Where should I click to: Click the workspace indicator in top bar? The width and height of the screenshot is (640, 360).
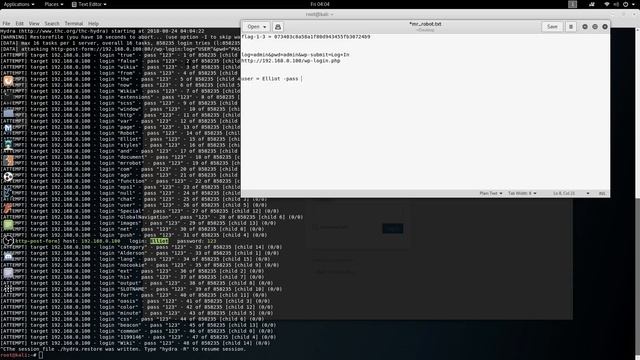[573, 4]
